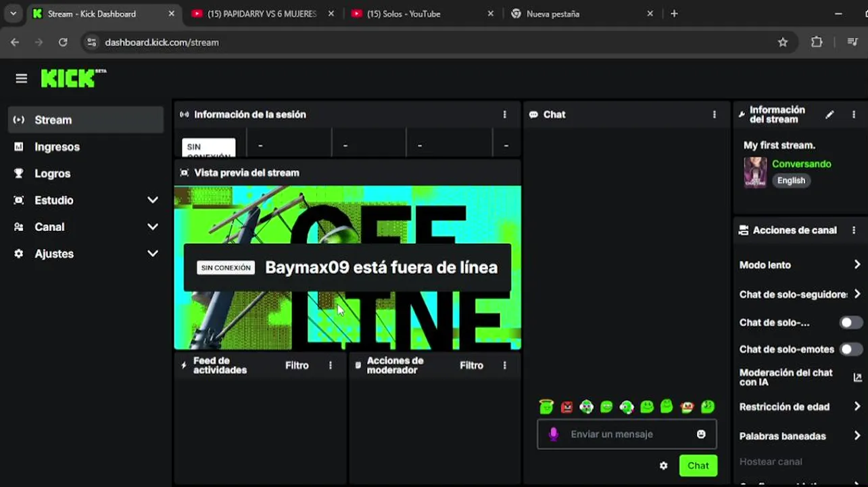Click the Conversando category link
Viewport: 868px width, 487px height.
point(802,164)
